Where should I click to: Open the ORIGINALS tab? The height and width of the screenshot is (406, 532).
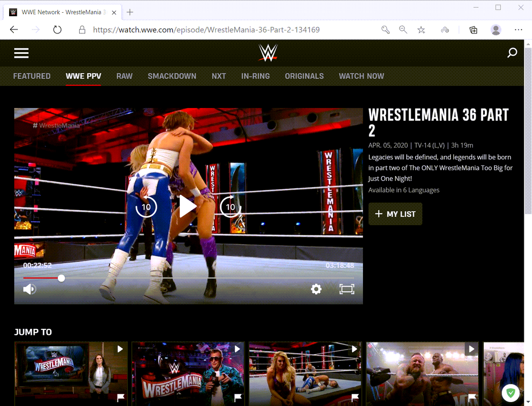point(305,76)
